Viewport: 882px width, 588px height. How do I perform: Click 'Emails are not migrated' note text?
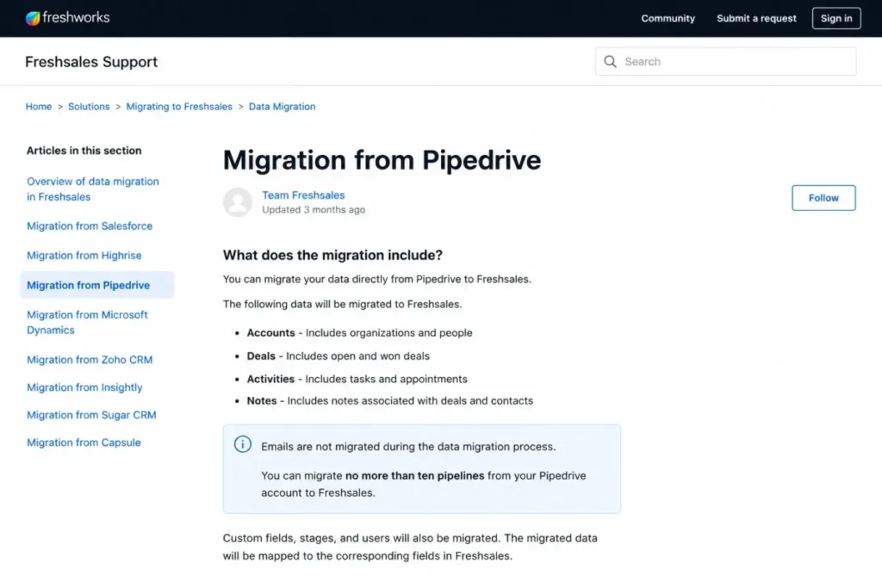(408, 446)
